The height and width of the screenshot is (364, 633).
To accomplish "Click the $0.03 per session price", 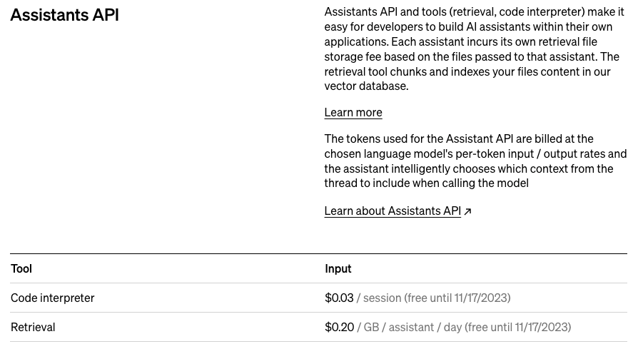I will pyautogui.click(x=339, y=298).
